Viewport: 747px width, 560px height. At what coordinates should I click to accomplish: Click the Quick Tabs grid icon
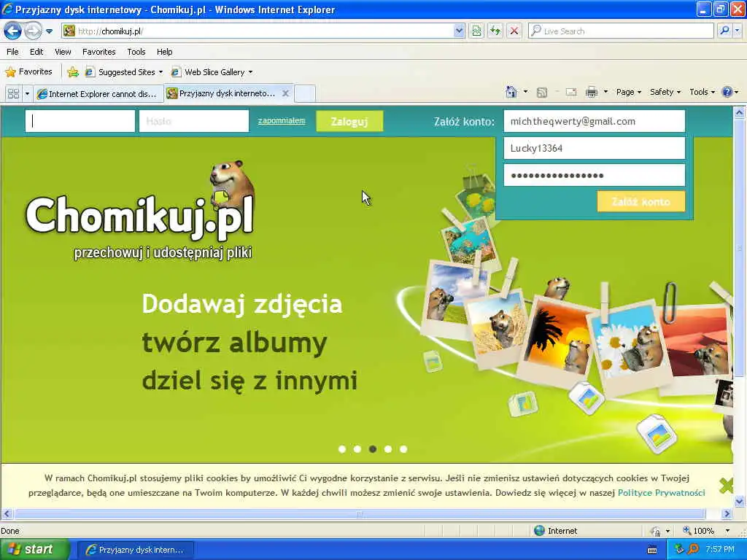13,94
